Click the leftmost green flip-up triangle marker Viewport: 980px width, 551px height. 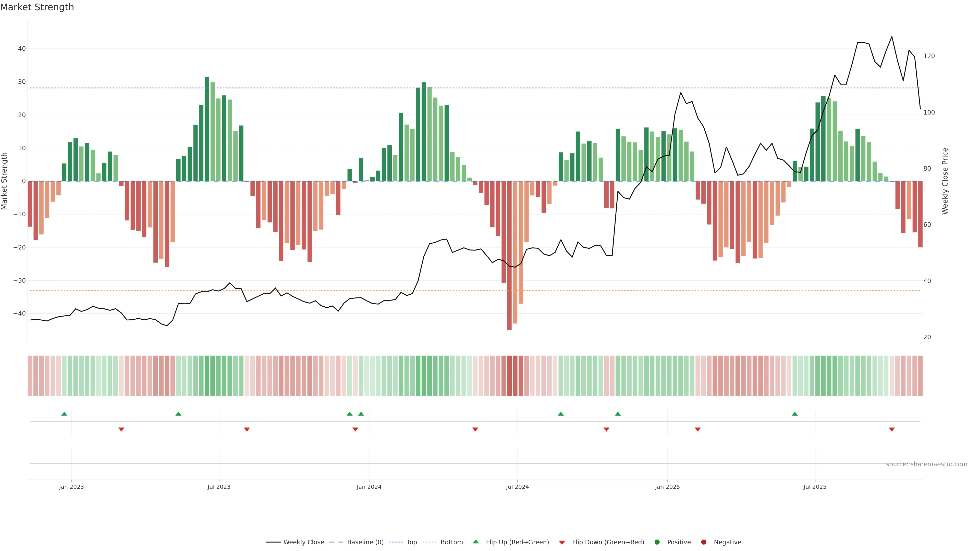pos(64,414)
